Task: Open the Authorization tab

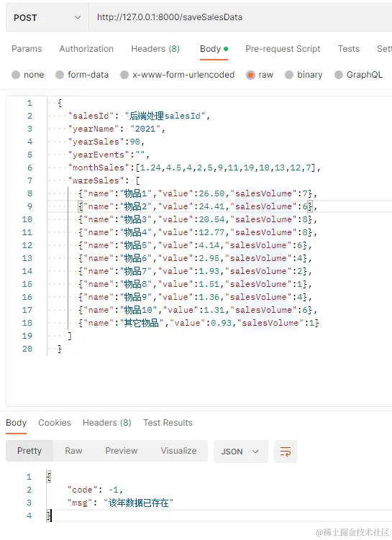Action: (x=86, y=49)
